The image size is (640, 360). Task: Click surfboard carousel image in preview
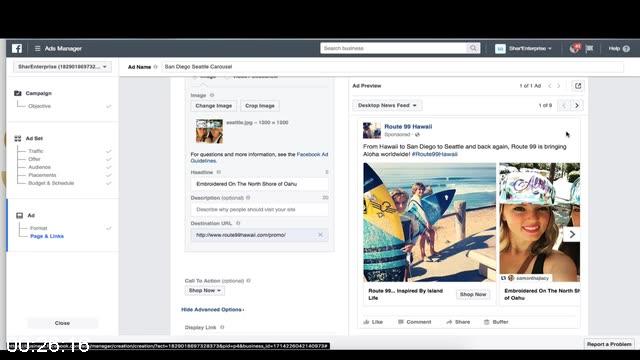[429, 222]
